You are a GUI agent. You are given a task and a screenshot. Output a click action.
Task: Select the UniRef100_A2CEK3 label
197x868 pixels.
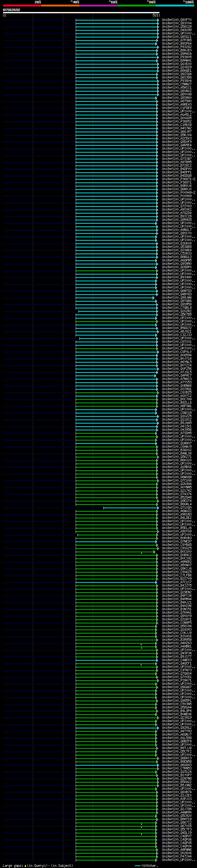coord(176,138)
